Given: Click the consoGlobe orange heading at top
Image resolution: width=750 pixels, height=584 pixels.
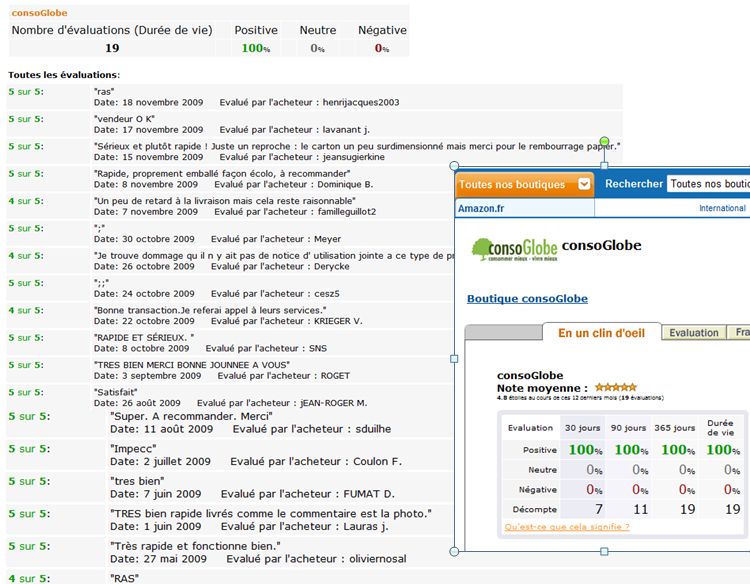Looking at the screenshot, I should (39, 13).
